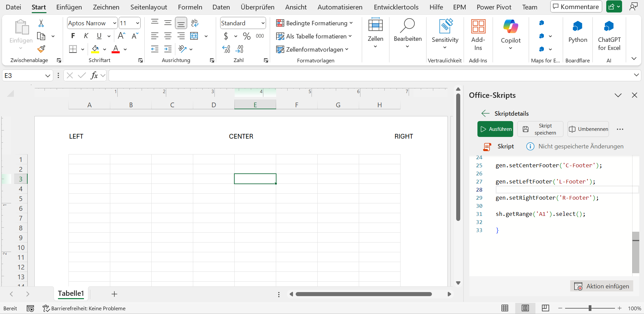Screen dimensions: 644x314
Task: Click the zoom slider handle
Action: pos(590,308)
